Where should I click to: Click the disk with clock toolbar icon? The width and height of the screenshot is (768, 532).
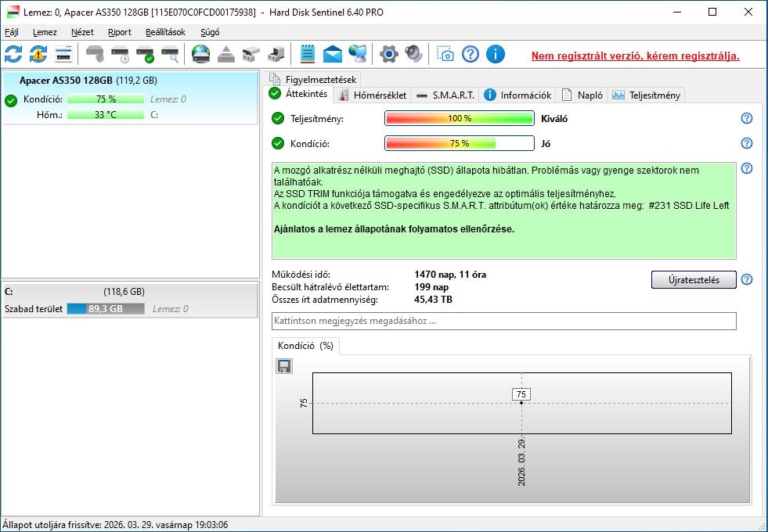coord(120,54)
